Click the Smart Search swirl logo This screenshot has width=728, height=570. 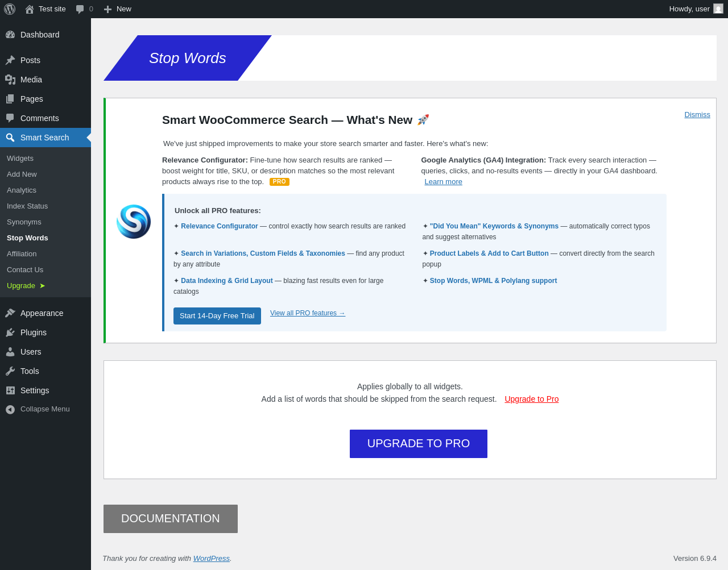[134, 222]
